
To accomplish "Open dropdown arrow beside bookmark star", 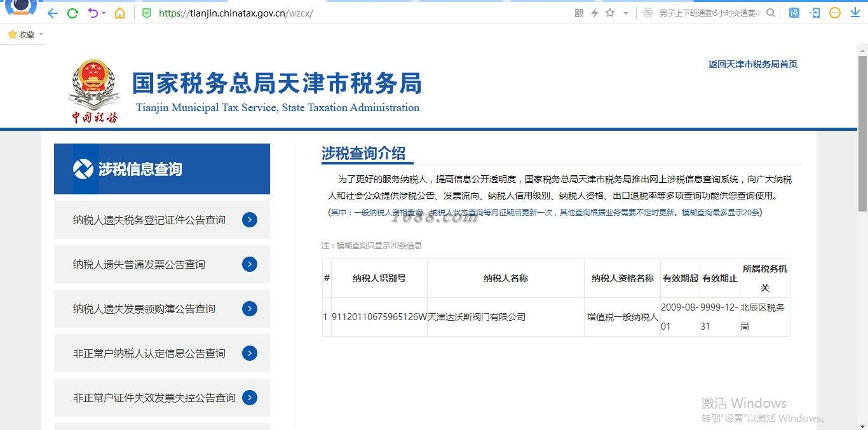I will [x=625, y=13].
